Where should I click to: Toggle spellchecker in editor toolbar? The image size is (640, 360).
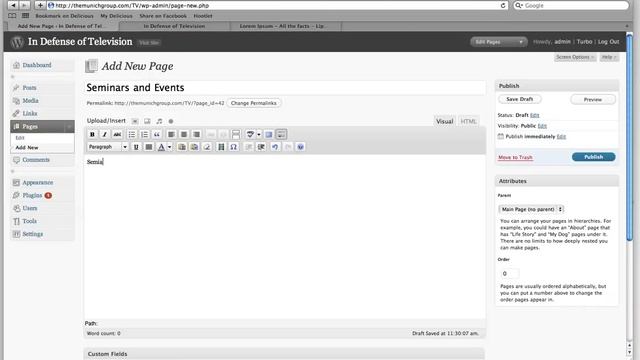(250, 134)
